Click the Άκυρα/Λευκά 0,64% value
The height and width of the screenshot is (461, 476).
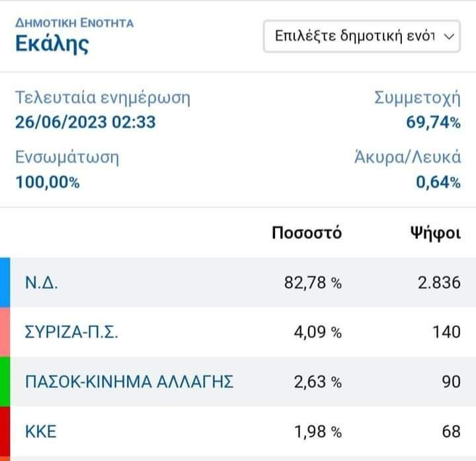point(438,182)
